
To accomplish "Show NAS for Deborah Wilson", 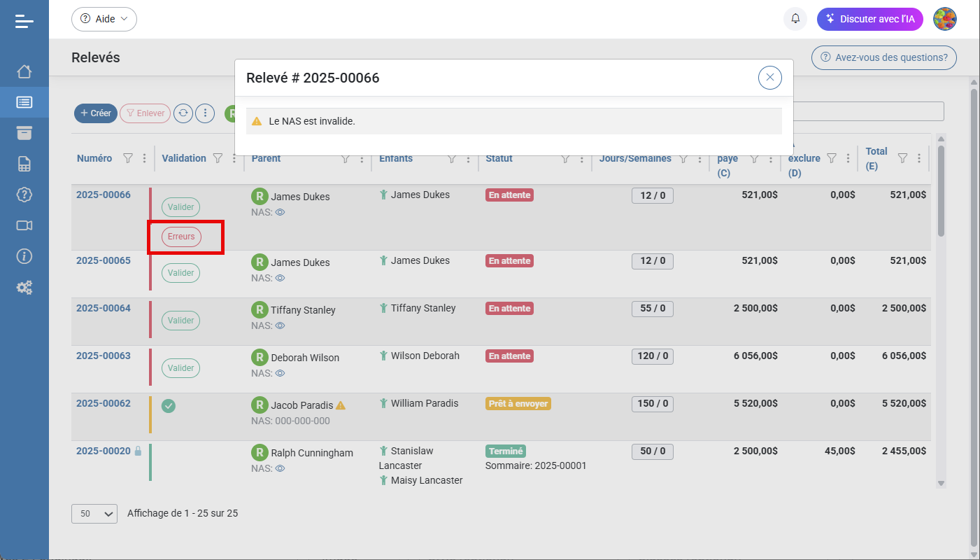I will (280, 373).
